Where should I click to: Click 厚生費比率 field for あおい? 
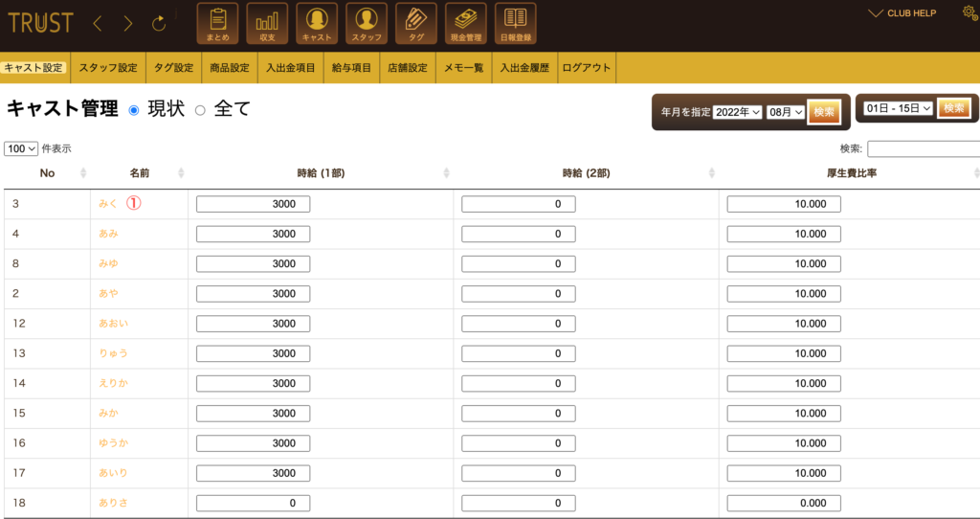(x=784, y=324)
